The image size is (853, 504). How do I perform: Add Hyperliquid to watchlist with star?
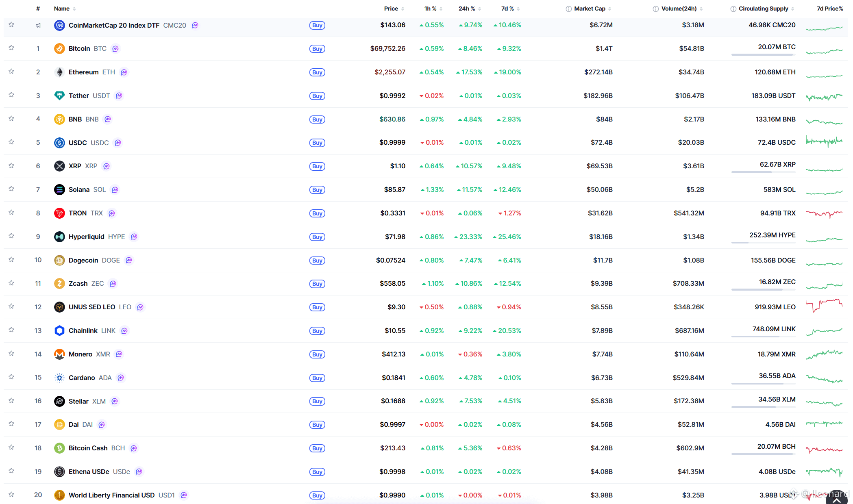tap(11, 236)
